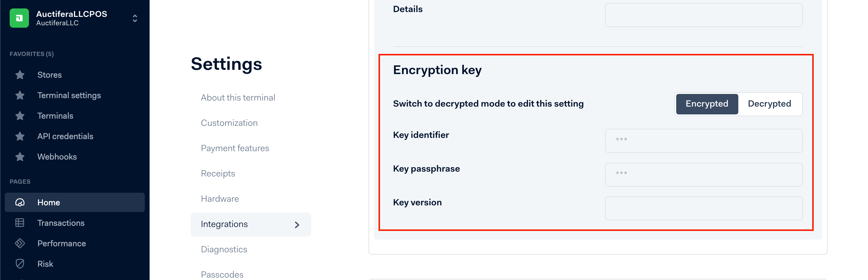Click the Key version input field
Viewport: 868px width, 280px height.
(704, 208)
